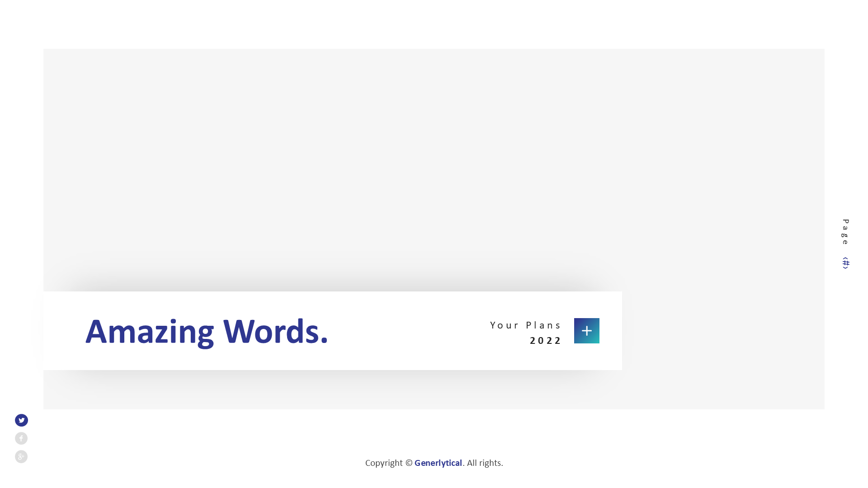Viewport: 868px width, 488px height.
Task: Click the word 'Plans' beside plus
Action: pyautogui.click(x=543, y=325)
